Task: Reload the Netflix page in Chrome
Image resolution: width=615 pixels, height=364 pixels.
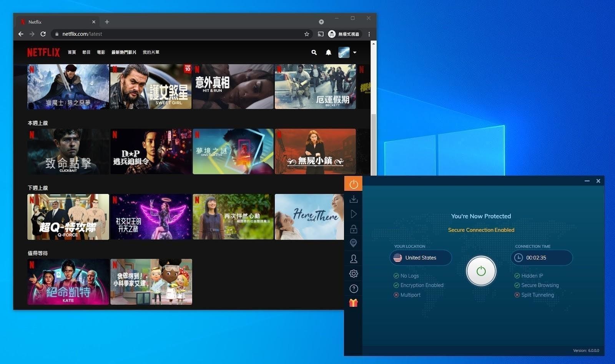Action: (43, 34)
